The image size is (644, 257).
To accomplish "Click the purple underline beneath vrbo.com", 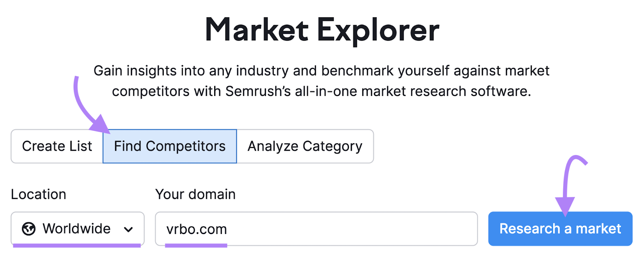I will (196, 245).
